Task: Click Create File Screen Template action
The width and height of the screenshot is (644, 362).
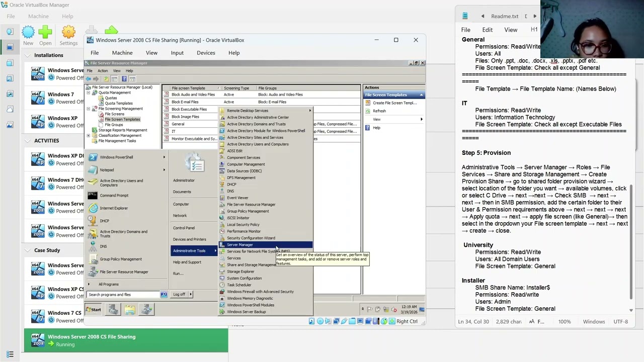Action: 394,103
